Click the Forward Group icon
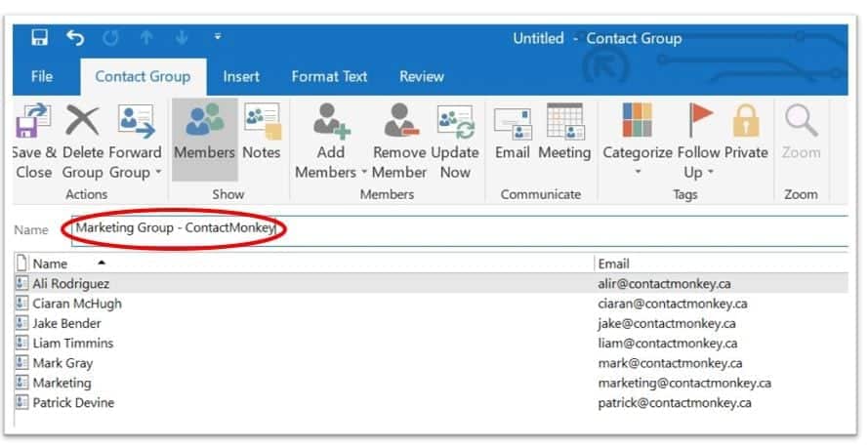Viewport: 868px width, 447px height. (x=136, y=121)
